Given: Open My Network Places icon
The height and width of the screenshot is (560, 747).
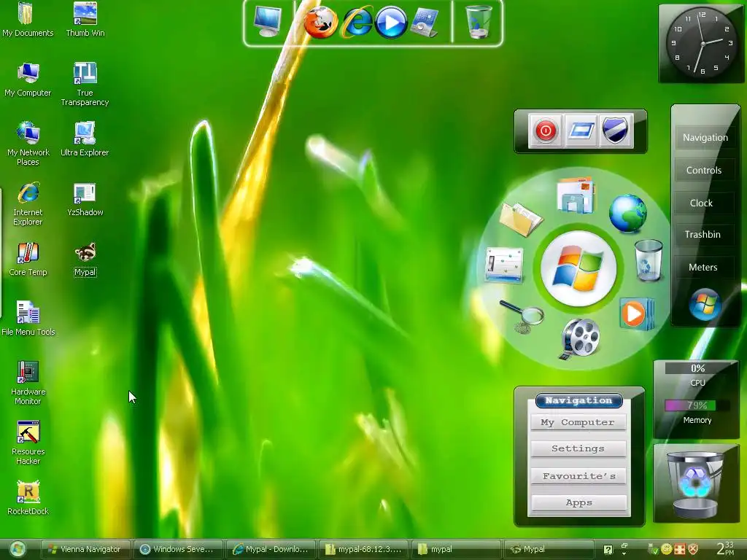Looking at the screenshot, I should [x=28, y=144].
